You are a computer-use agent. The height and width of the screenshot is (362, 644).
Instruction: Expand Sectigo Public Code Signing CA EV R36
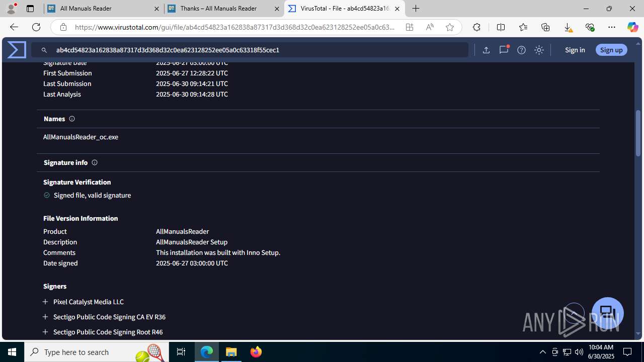pos(45,317)
